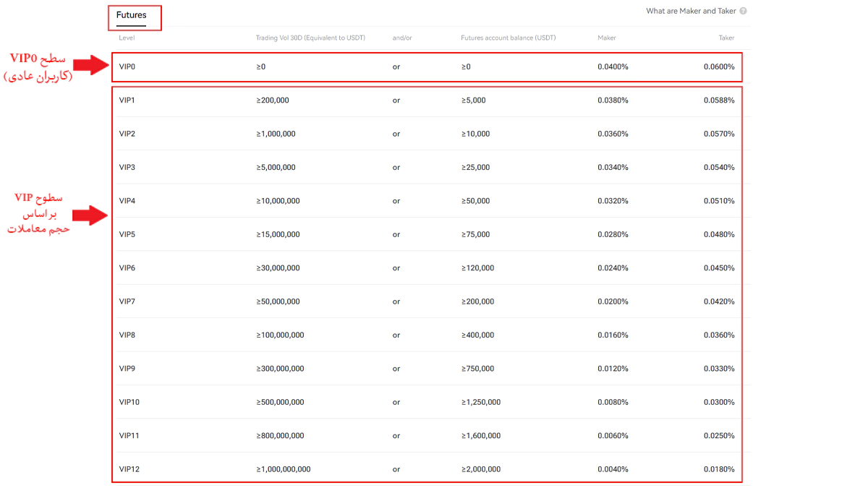
Task: Click VIP9 taker fee 0.0330%
Action: point(718,369)
